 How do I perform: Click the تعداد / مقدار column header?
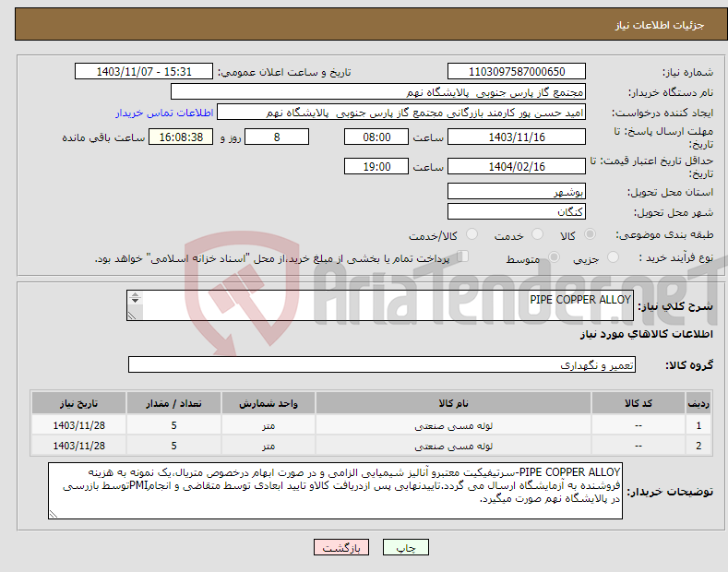point(173,403)
